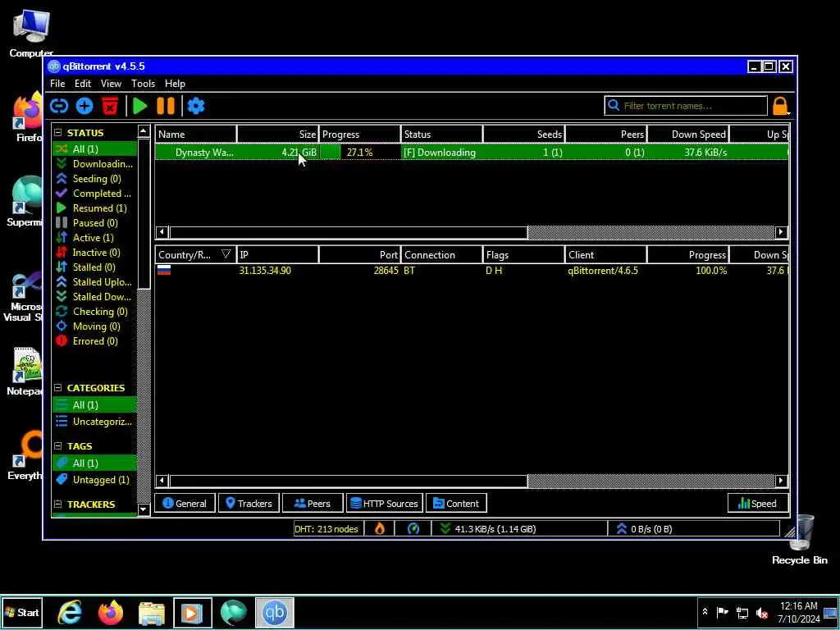The height and width of the screenshot is (630, 840).
Task: Select the Inactive (0) status filter
Action: click(x=94, y=253)
